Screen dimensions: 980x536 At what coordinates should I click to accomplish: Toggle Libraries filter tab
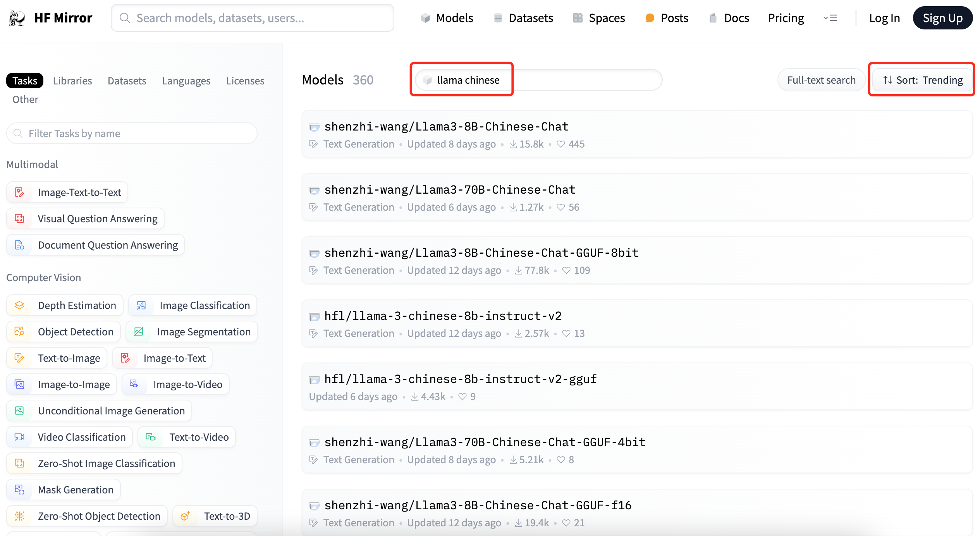(x=72, y=81)
